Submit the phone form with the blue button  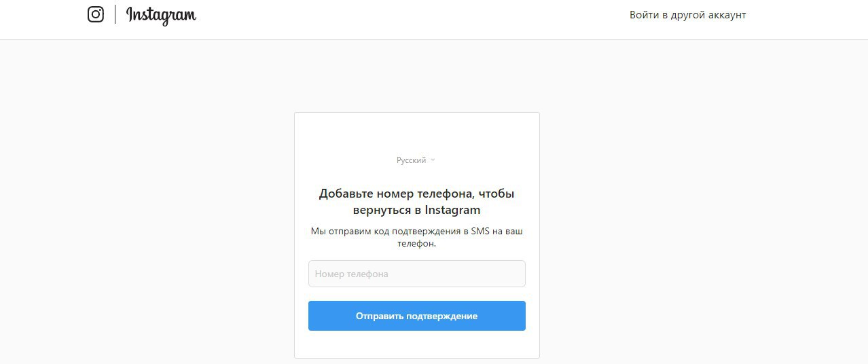417,316
